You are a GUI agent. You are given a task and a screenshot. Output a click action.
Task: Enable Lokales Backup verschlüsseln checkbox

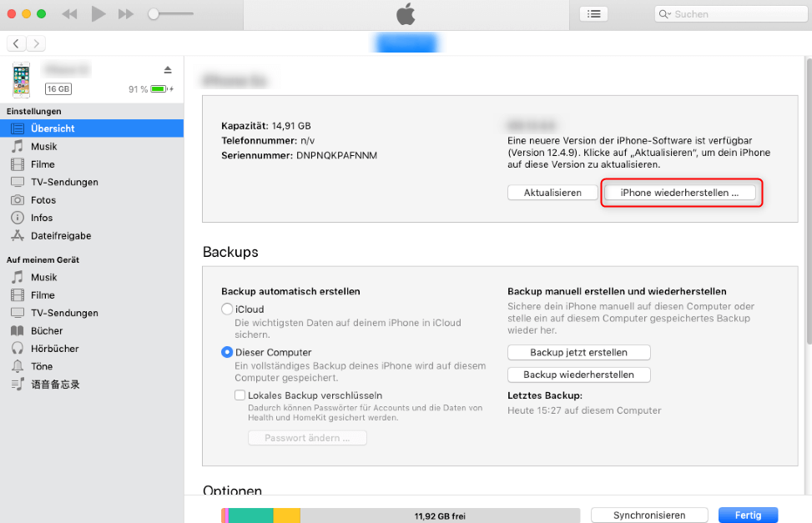pyautogui.click(x=240, y=395)
